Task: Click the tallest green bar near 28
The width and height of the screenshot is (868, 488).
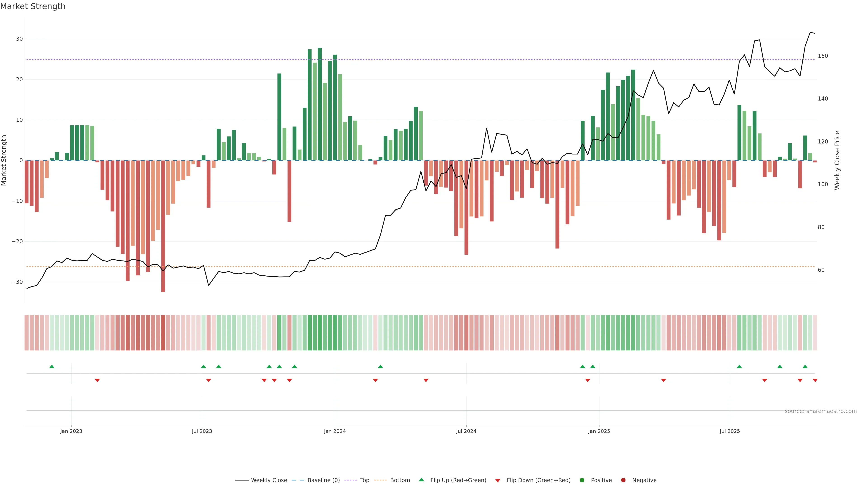Action: [320, 101]
